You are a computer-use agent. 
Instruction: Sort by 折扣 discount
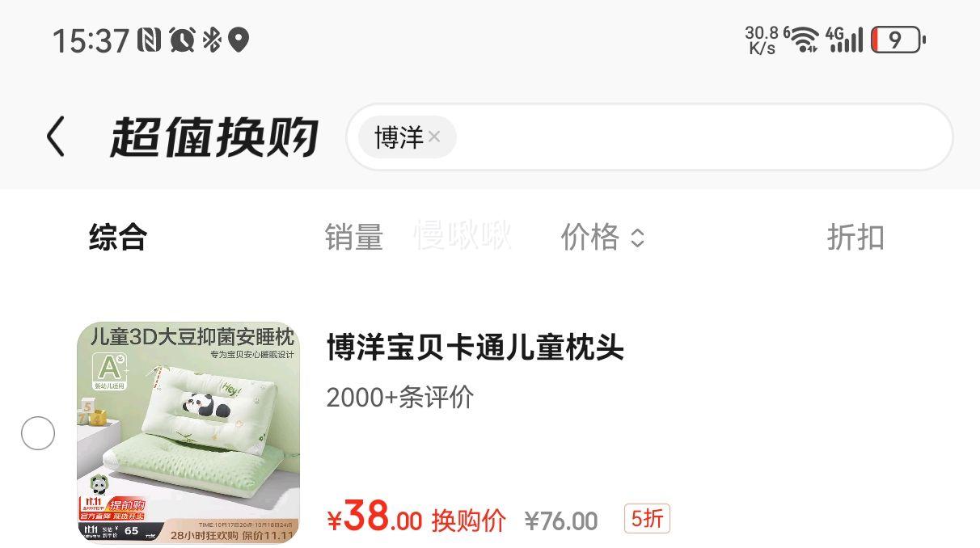pyautogui.click(x=855, y=238)
